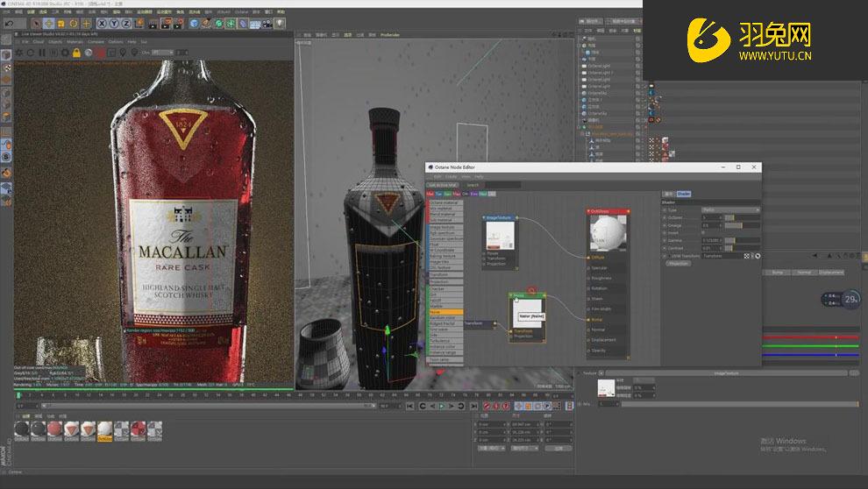The image size is (868, 489).
Task: Click the search field in Node Editor
Action: click(503, 185)
